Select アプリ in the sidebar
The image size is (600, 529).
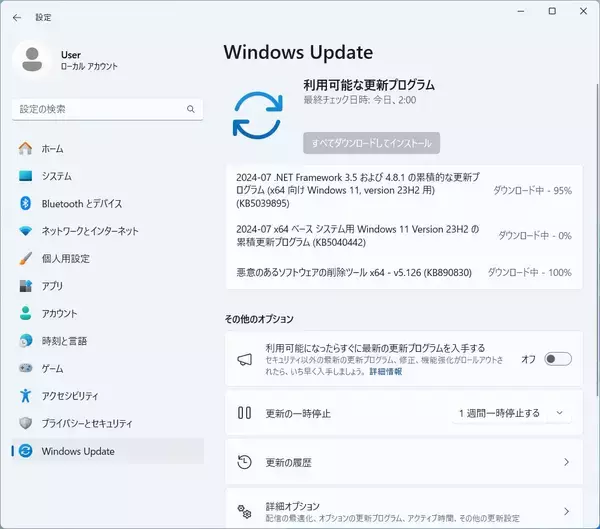coord(108,286)
